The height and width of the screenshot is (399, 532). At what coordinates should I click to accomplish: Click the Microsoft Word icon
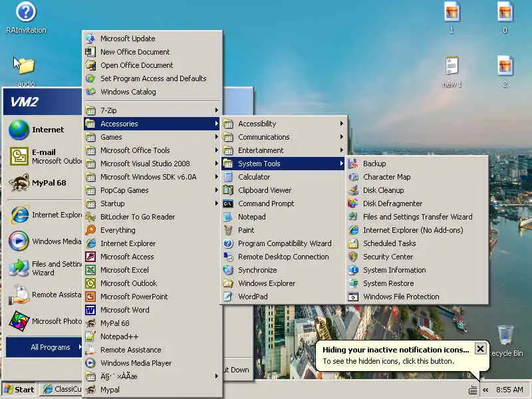point(90,310)
